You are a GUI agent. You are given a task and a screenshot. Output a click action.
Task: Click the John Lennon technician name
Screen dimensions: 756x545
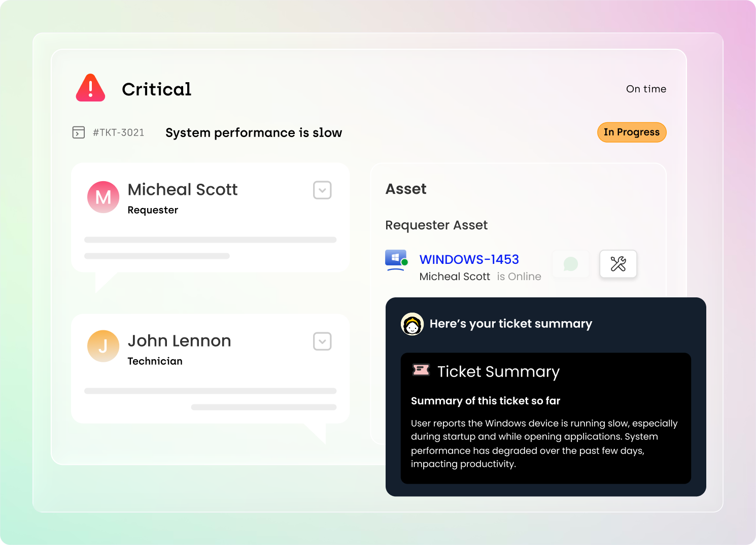point(179,340)
